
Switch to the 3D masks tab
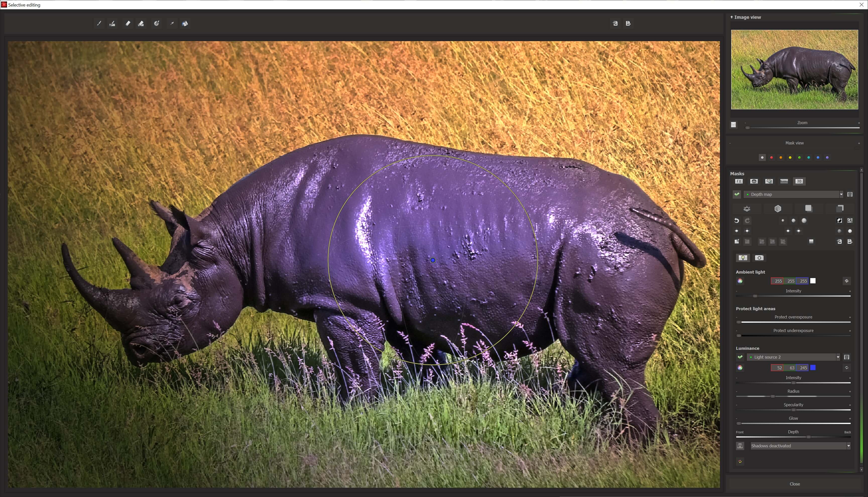coord(799,181)
